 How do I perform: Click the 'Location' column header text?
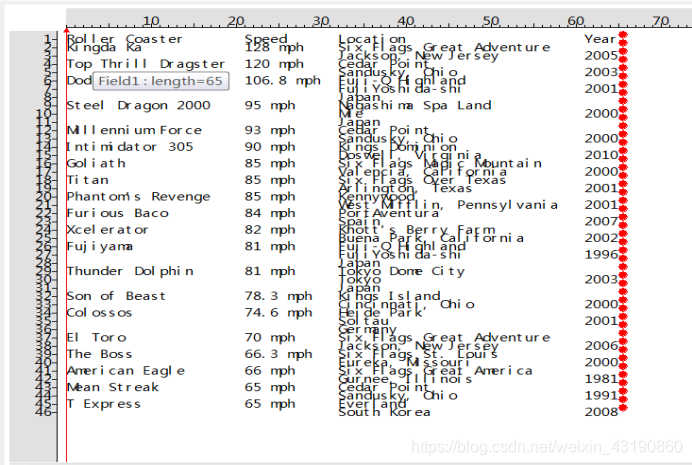(x=372, y=39)
